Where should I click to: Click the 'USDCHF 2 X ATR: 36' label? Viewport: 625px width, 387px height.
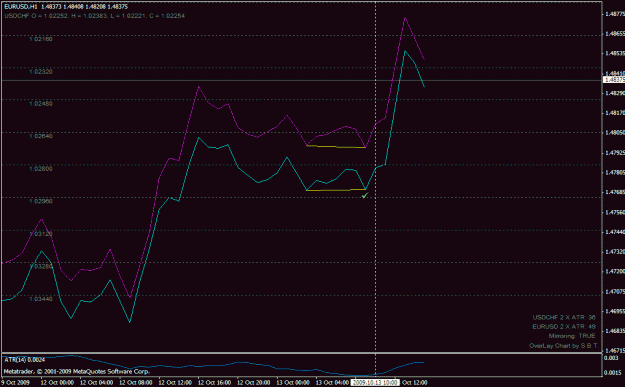564,318
